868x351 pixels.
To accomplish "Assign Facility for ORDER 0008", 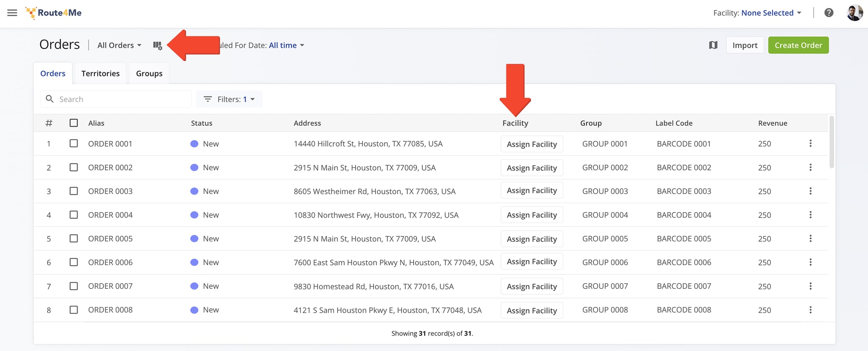I will [532, 310].
